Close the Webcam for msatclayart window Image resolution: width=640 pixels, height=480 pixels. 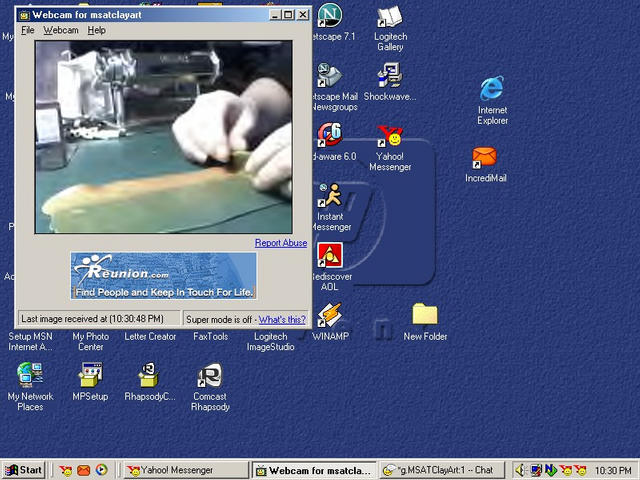[302, 15]
